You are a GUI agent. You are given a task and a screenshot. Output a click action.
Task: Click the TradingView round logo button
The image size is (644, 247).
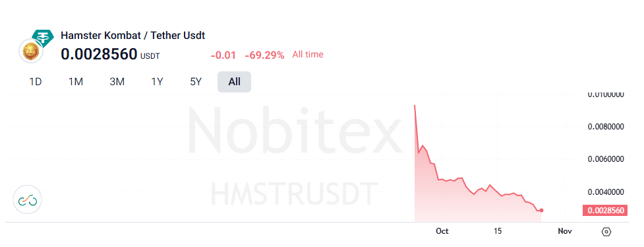coord(28,199)
